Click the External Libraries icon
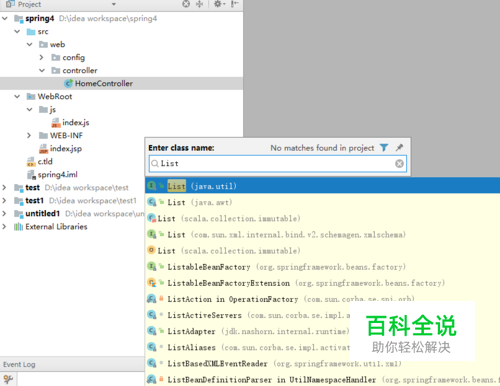The height and width of the screenshot is (386, 500). (18, 227)
